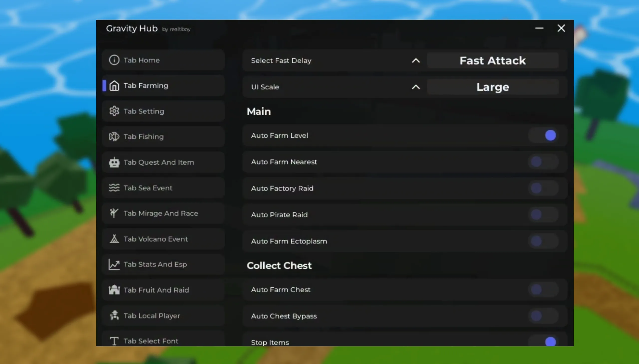Viewport: 639px width, 364px height.
Task: Click the gear icon for Tab Setting
Action: (x=114, y=111)
